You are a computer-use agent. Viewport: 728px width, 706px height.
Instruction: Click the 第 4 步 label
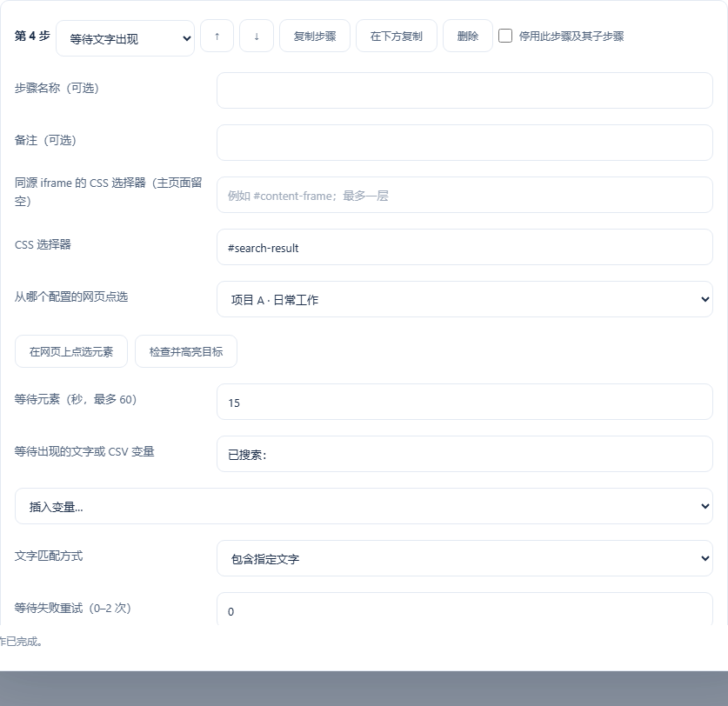[x=32, y=36]
